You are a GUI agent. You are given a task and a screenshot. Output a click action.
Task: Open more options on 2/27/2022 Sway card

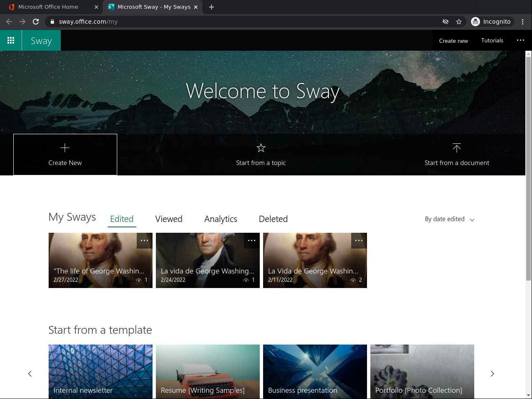[145, 241]
